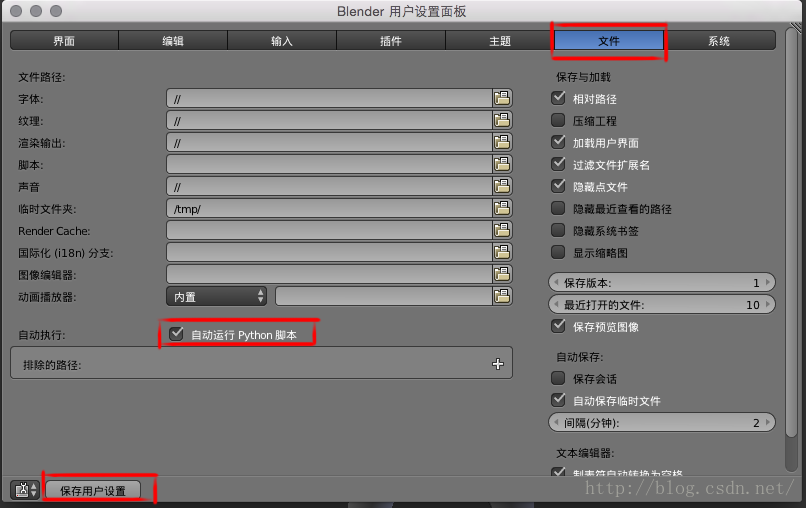Browse folder for 脚本 path
This screenshot has height=508, width=806.
coord(502,164)
